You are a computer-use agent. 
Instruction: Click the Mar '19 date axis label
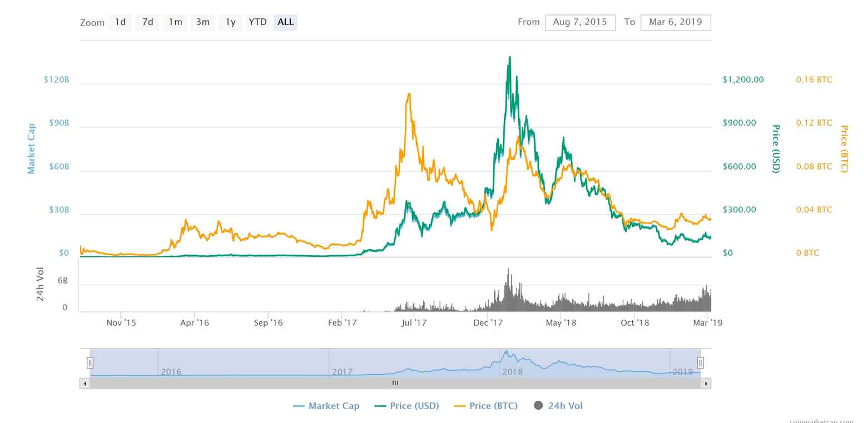707,322
